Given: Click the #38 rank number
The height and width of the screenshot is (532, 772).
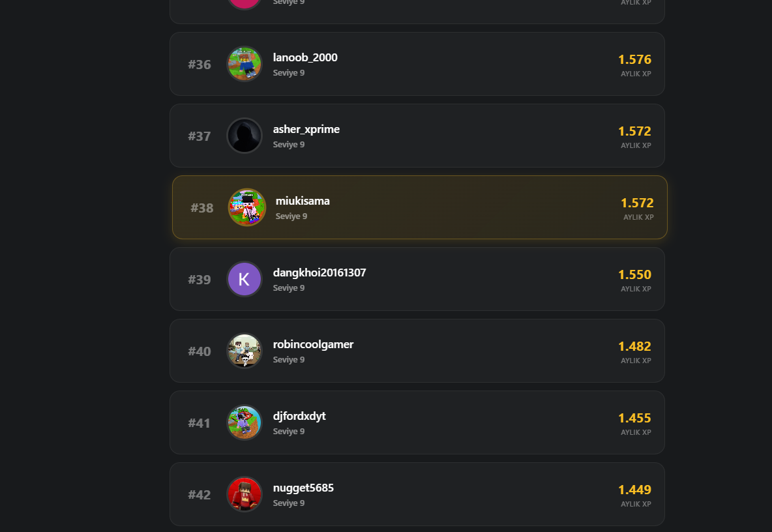Looking at the screenshot, I should [202, 208].
